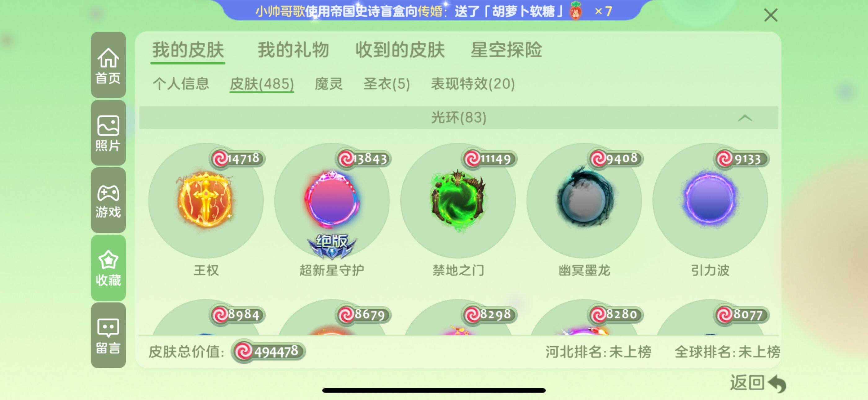The image size is (868, 400).
Task: Switch to 收到的皮肤 tab
Action: tap(400, 50)
